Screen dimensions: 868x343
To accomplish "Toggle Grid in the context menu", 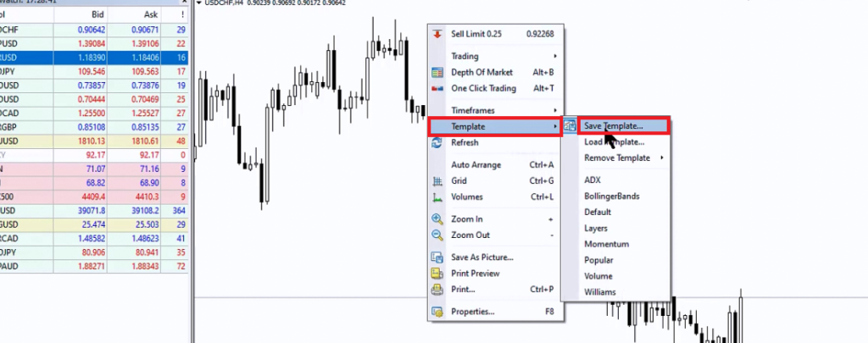I will click(x=495, y=180).
